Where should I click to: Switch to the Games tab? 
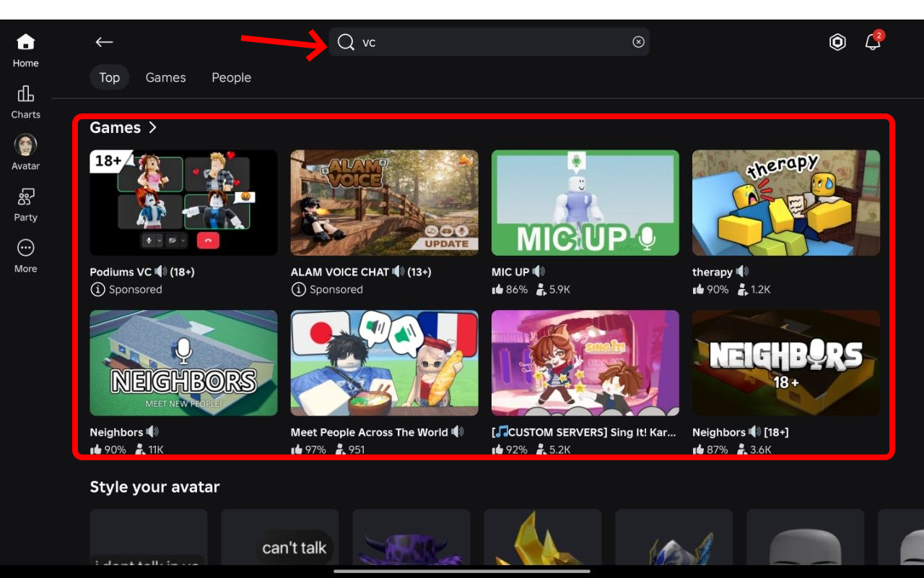point(166,77)
